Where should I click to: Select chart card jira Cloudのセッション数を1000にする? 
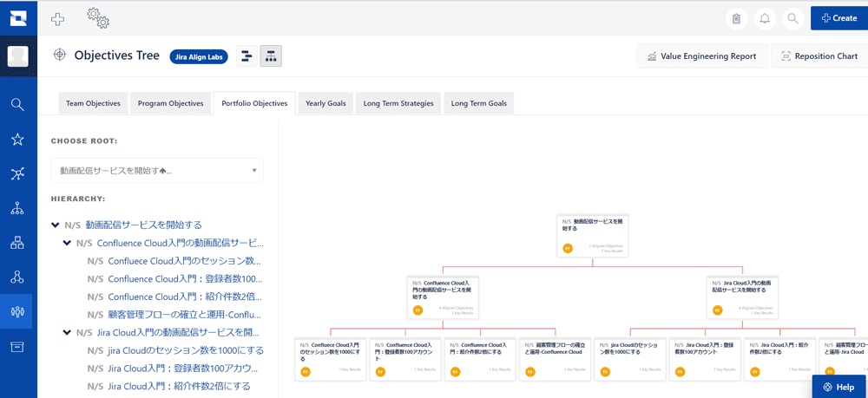click(630, 359)
